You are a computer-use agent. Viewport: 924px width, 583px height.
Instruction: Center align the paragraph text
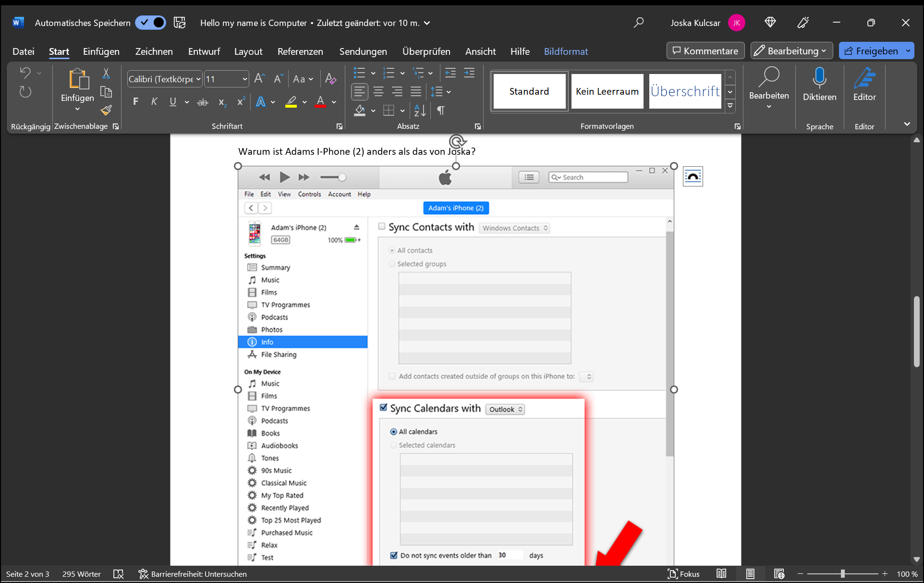378,92
